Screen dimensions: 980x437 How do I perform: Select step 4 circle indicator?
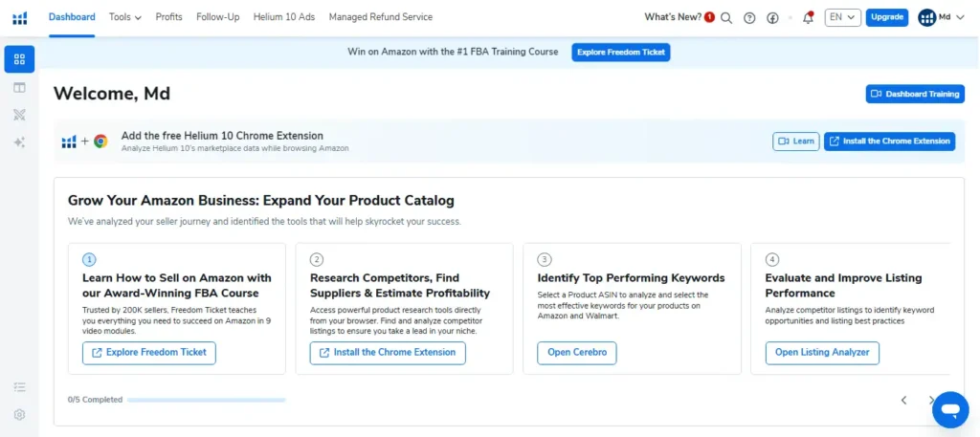[x=772, y=259]
